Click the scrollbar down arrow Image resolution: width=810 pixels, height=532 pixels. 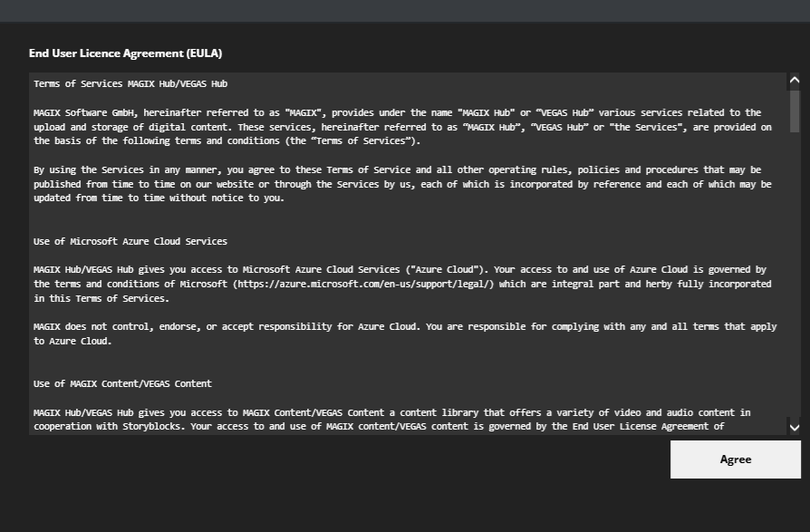(x=795, y=427)
